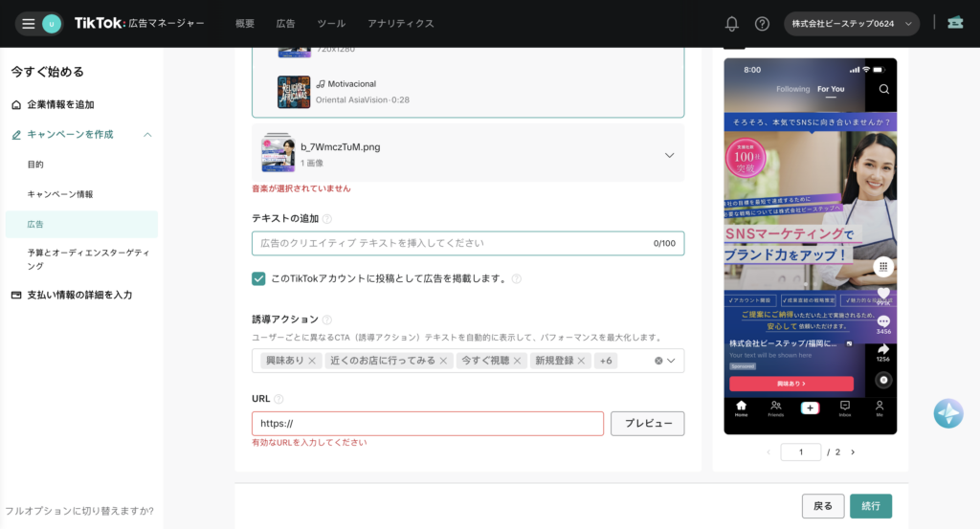Click For You tab in preview
The height and width of the screenshot is (529, 980).
pyautogui.click(x=831, y=89)
